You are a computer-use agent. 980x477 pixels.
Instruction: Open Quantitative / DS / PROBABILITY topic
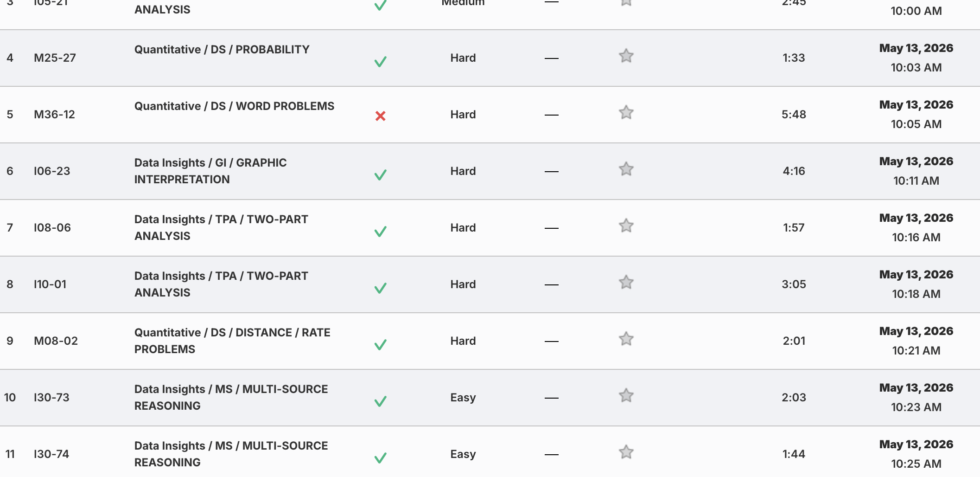(222, 50)
